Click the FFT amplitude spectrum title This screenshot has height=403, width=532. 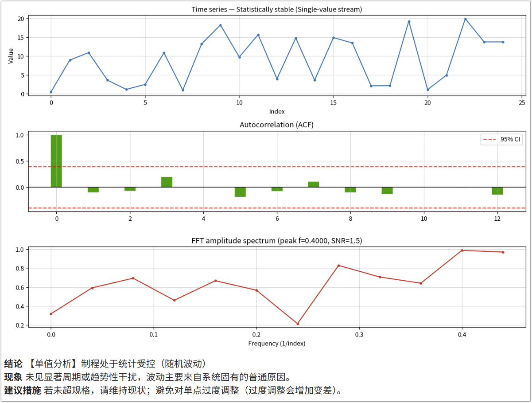[x=276, y=241]
